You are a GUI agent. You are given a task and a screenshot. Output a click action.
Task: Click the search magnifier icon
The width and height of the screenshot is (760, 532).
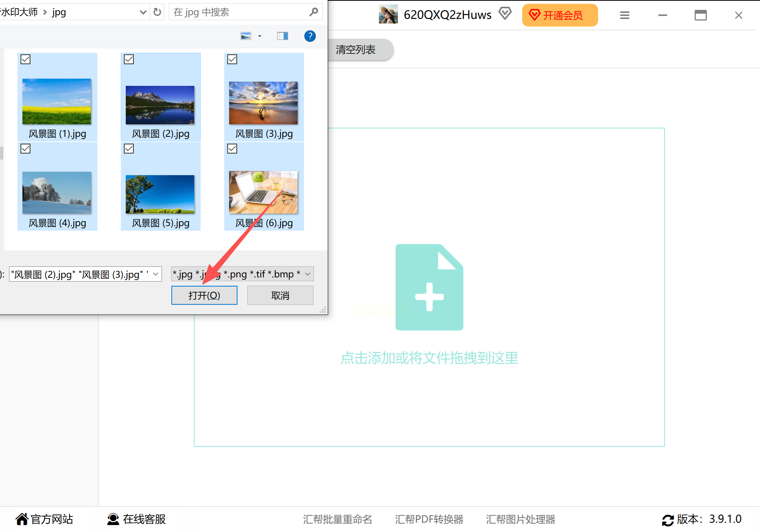313,12
